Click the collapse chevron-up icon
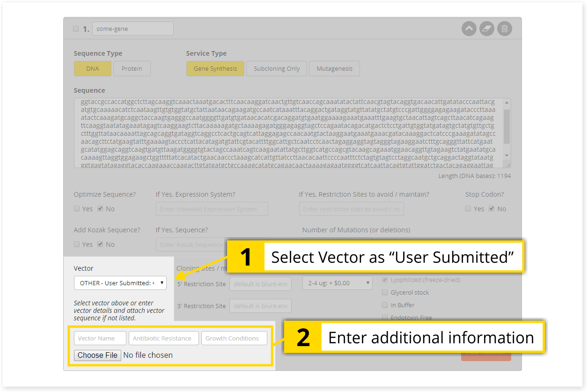This screenshot has height=392, width=588. point(469,29)
